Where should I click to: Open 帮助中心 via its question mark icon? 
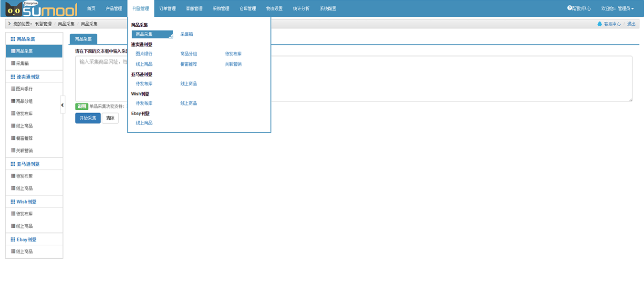click(x=570, y=8)
